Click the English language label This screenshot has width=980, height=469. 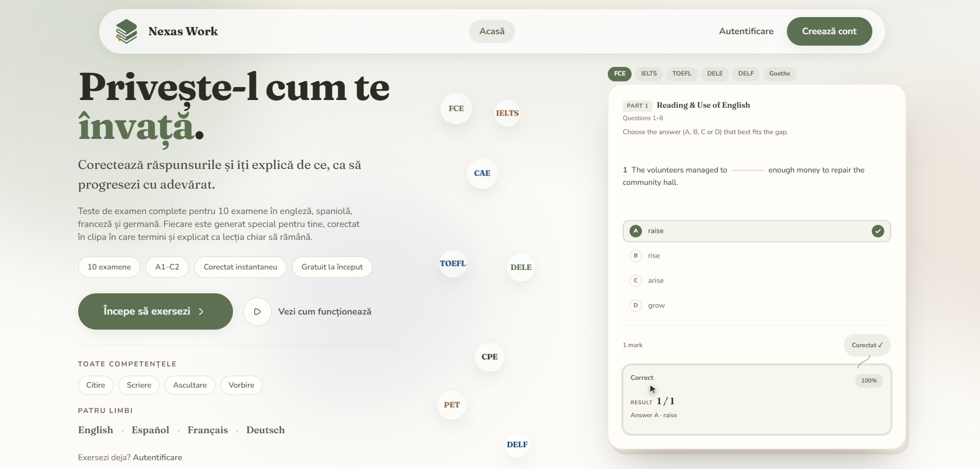[96, 430]
